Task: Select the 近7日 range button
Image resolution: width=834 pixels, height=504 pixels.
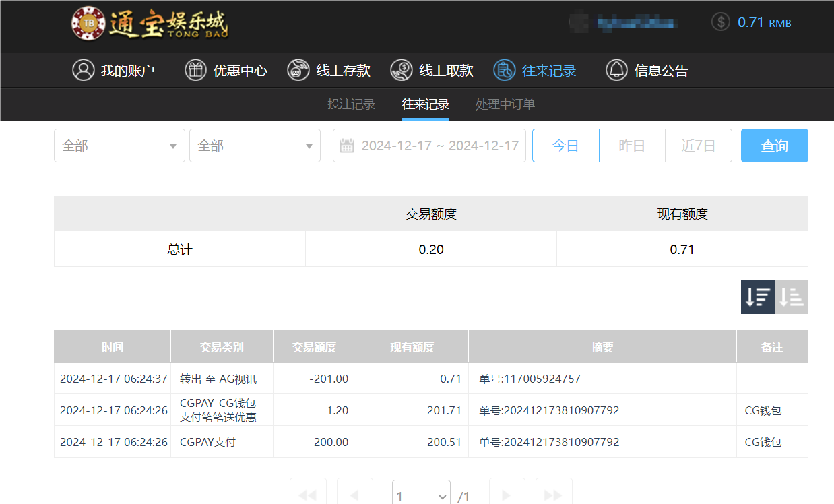Action: point(699,146)
